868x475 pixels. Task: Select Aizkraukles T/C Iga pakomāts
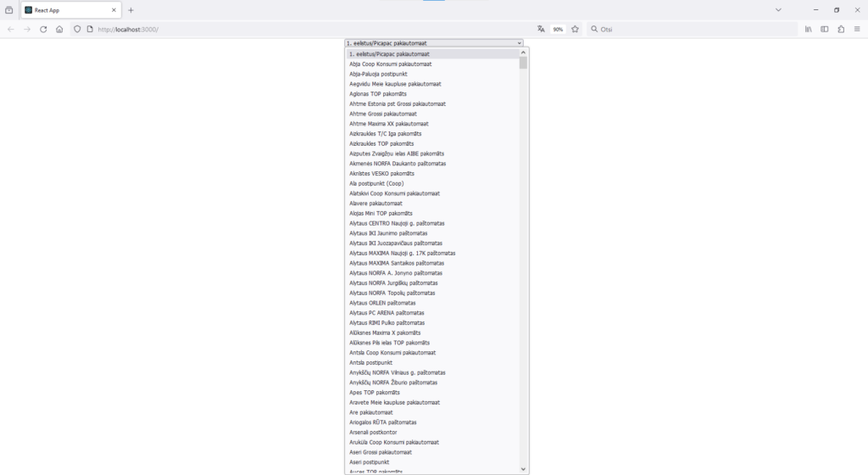tap(432, 134)
